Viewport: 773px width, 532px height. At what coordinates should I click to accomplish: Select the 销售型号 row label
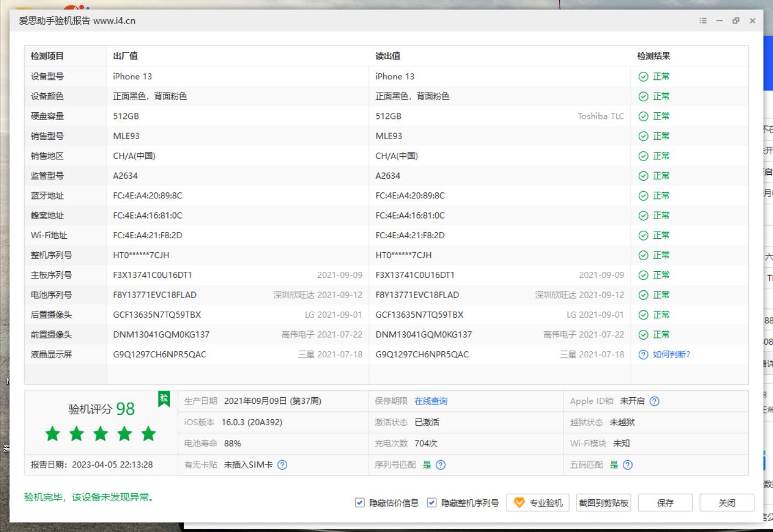(x=47, y=136)
